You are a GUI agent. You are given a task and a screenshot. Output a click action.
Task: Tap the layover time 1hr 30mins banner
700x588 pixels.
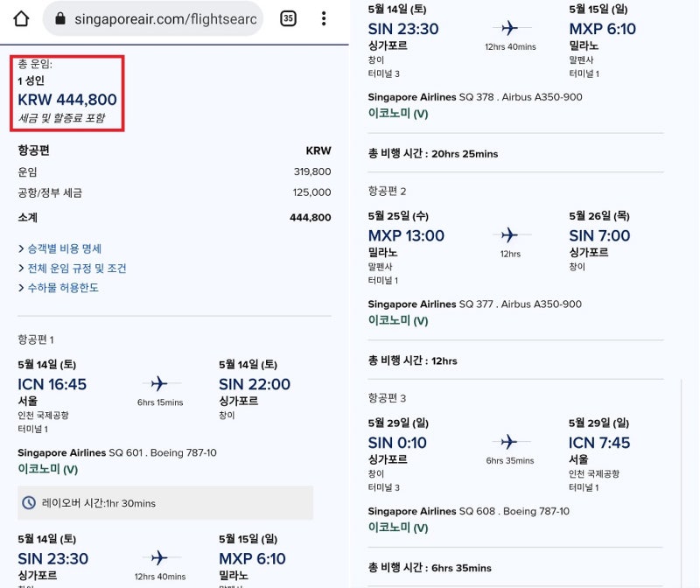point(165,503)
